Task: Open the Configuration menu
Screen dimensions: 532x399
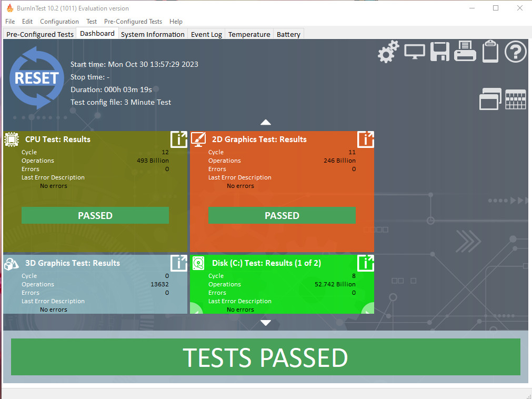Action: coord(59,22)
